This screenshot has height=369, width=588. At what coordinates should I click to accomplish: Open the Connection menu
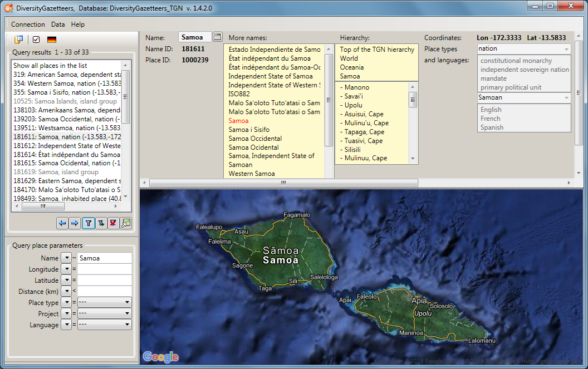(x=28, y=24)
